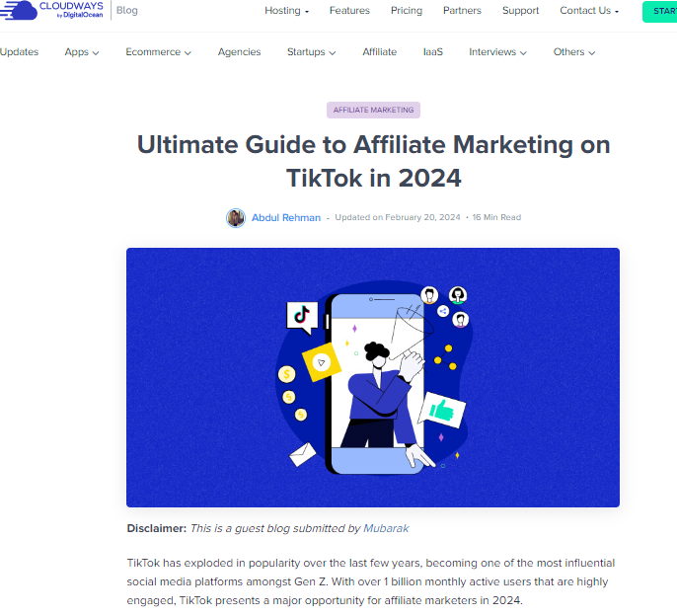The image size is (677, 616).
Task: Open the Ecommerce category dropdown
Action: click(158, 52)
